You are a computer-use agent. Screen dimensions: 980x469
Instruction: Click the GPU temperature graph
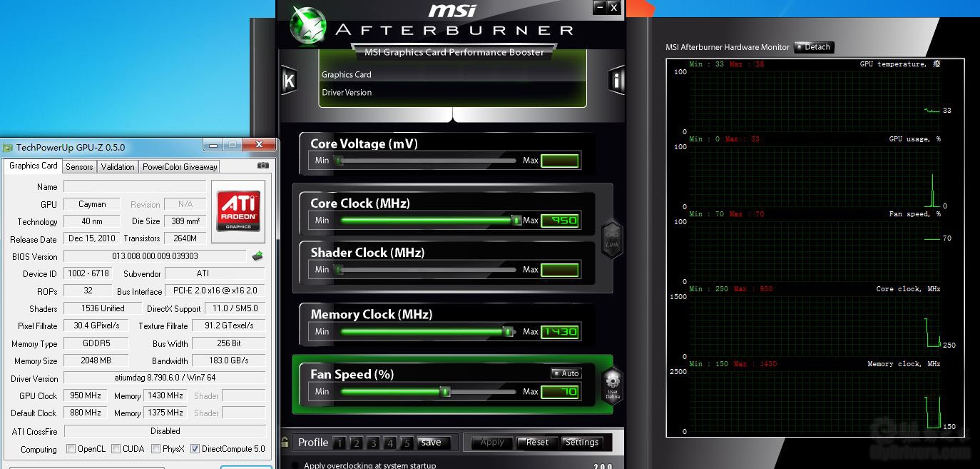[815, 102]
